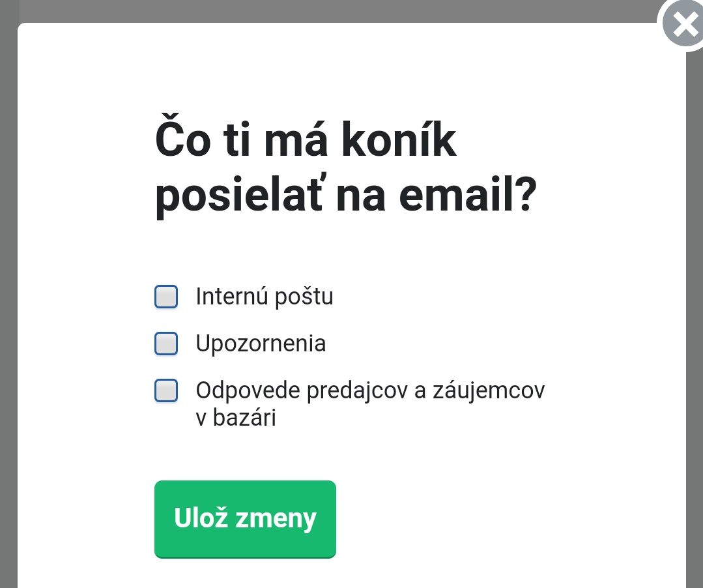Image resolution: width=703 pixels, height=588 pixels.
Task: Tick the Upozornenia checkbox
Action: tap(166, 344)
